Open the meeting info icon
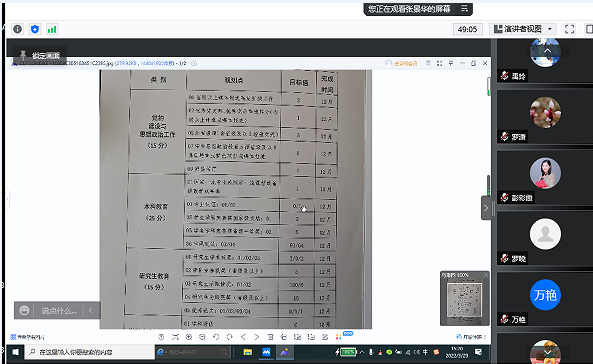 point(17,29)
